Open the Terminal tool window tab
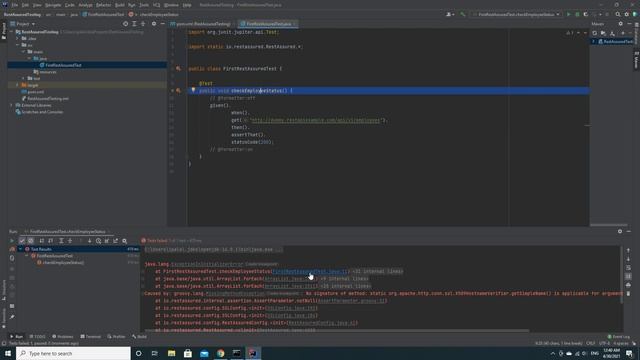 [x=91, y=337]
